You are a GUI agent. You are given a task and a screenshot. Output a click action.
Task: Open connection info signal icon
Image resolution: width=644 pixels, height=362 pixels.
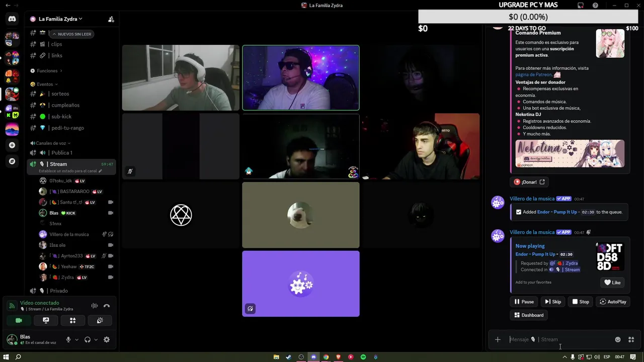(x=12, y=306)
